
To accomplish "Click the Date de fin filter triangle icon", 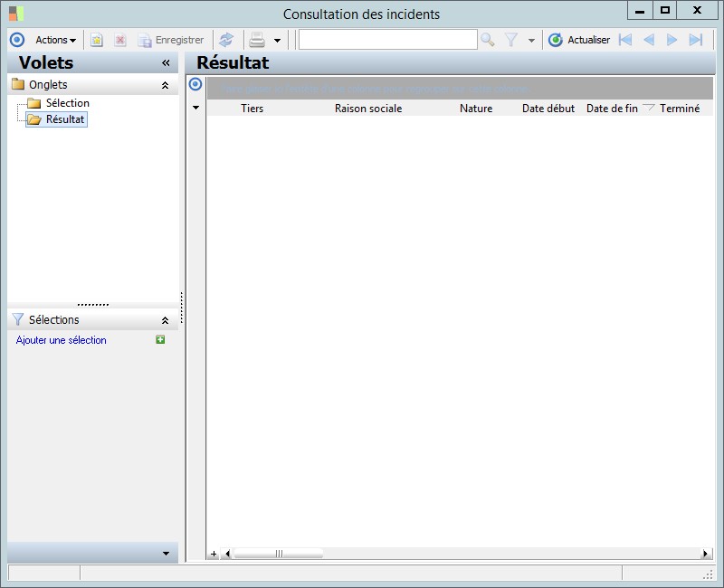I will [x=649, y=108].
